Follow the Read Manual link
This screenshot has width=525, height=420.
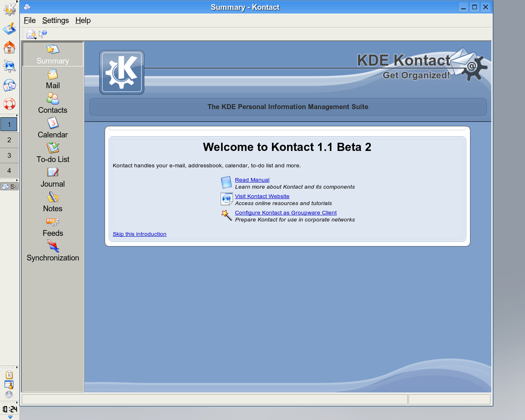pos(252,180)
